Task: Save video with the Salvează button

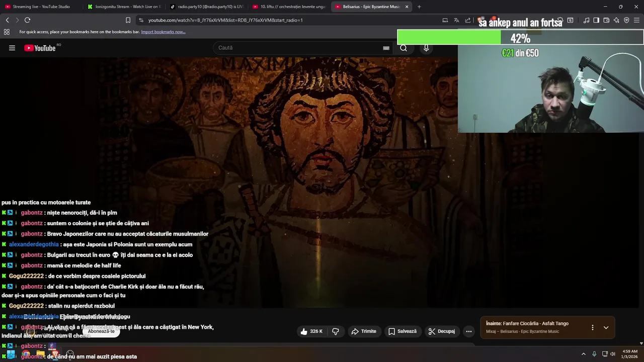Action: click(403, 331)
